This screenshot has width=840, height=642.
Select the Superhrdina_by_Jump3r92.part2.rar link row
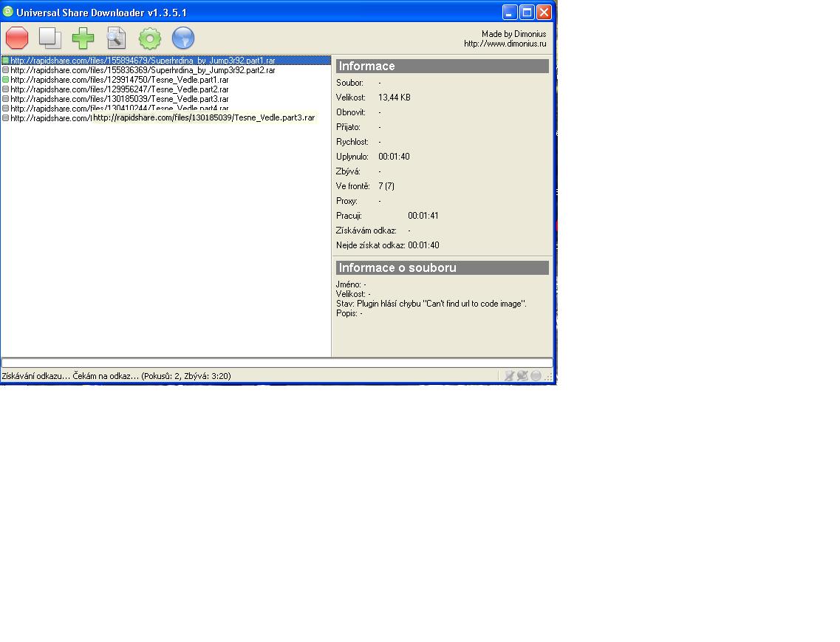point(166,70)
